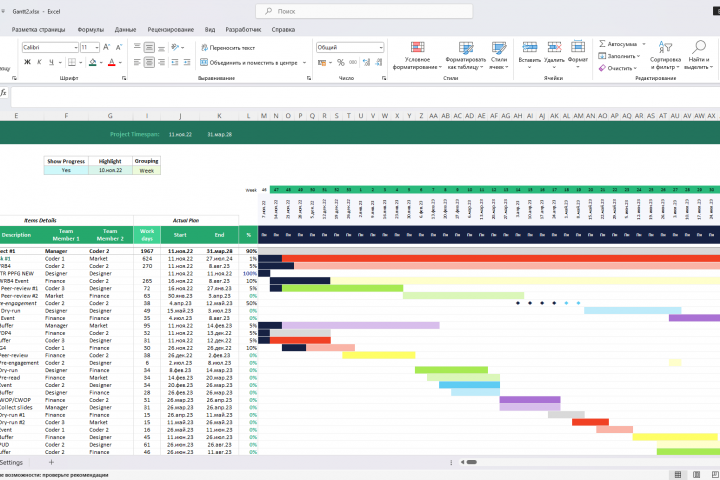Open borders dropdown arrow
Screen dimensions: 720x480
point(80,62)
